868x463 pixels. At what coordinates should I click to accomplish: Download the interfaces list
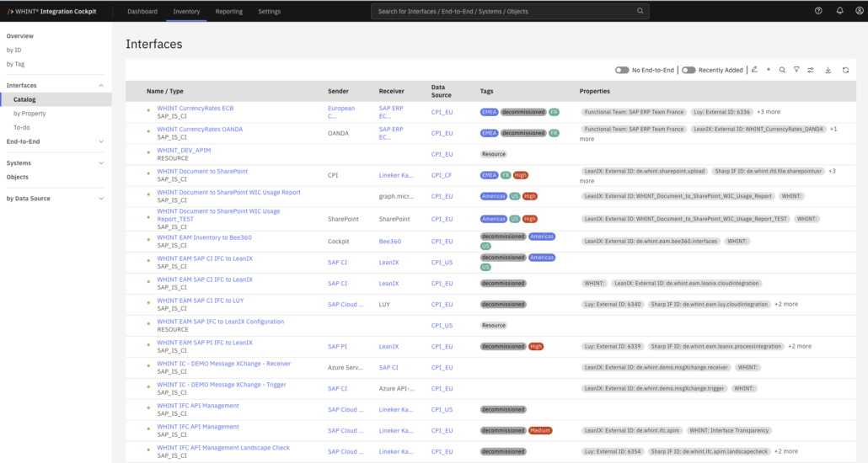828,70
